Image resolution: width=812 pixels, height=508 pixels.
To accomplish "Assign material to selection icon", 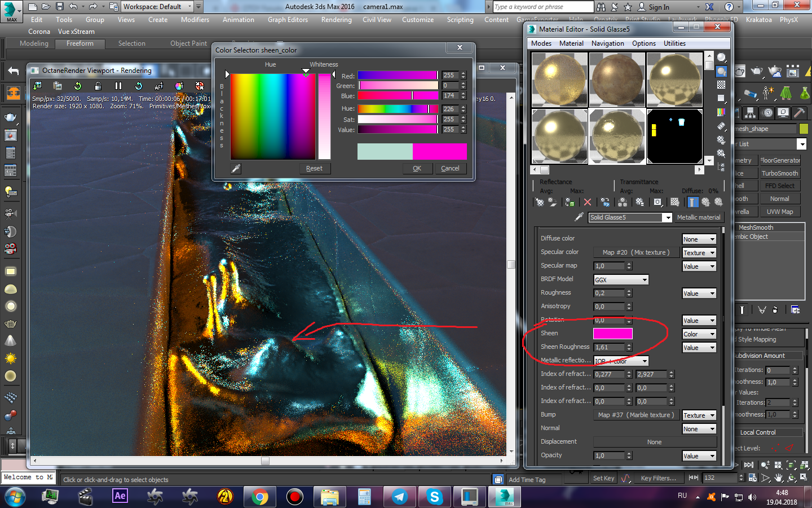I will pos(570,202).
